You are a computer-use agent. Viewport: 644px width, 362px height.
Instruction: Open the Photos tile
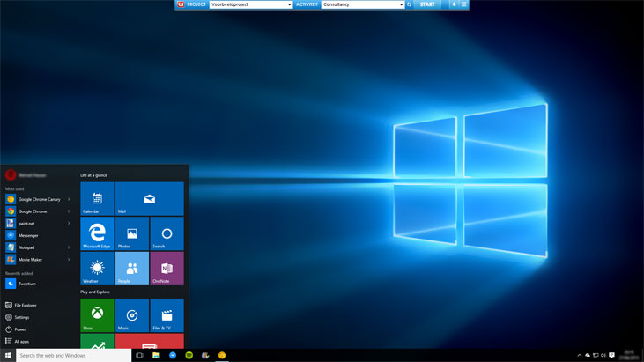point(131,233)
